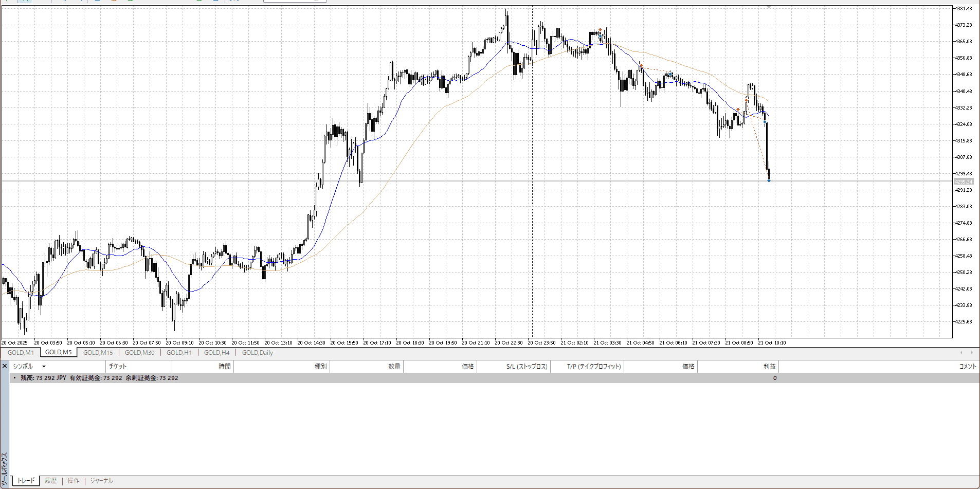Select the GOLD,H4 chart tab
Image resolution: width=980 pixels, height=489 pixels.
click(x=216, y=353)
